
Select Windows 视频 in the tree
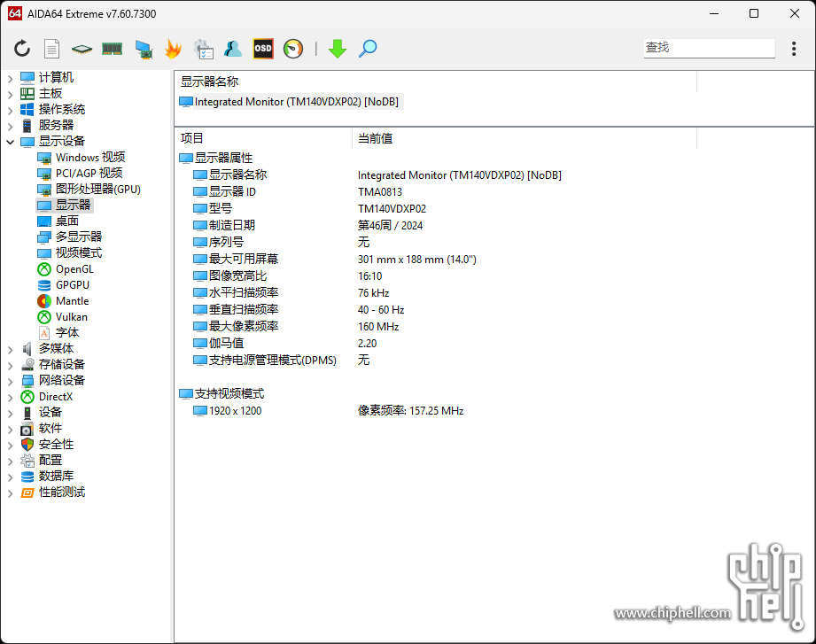(82, 157)
